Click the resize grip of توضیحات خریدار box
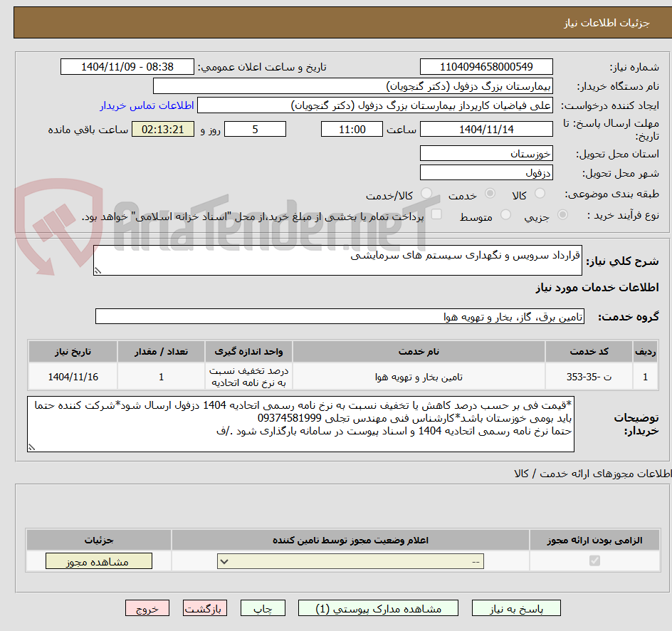This screenshot has height=631, width=672. click(x=31, y=447)
